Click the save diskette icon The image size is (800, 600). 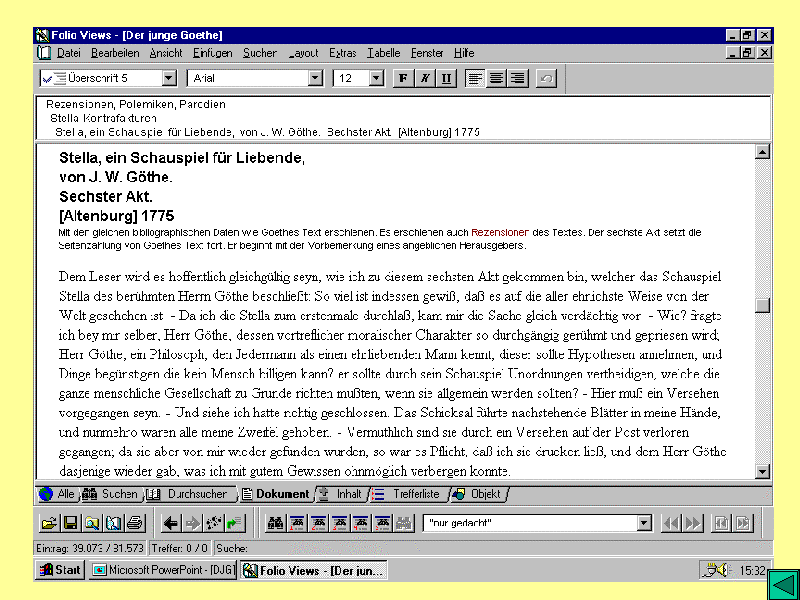[70, 523]
